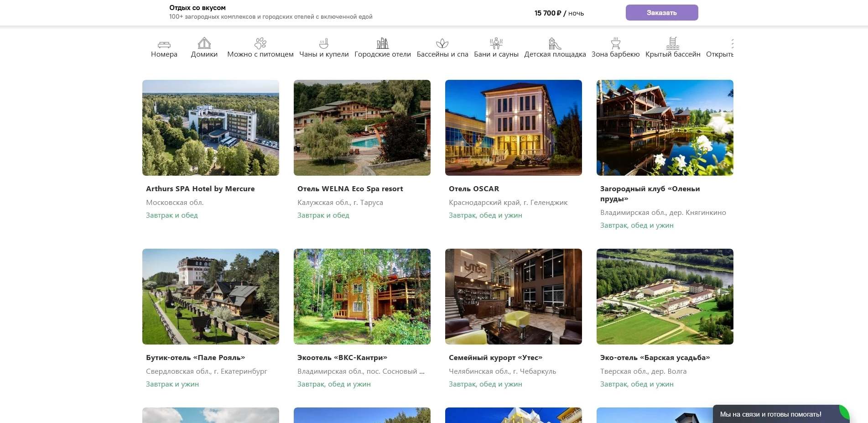Pick the Крытый бассейн pool icon
The height and width of the screenshot is (423, 868).
coord(673,43)
